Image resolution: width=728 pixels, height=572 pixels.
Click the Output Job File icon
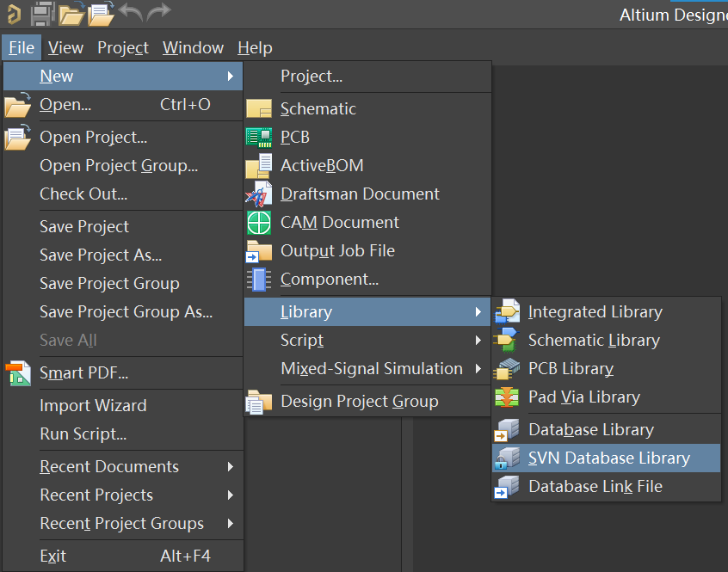(x=259, y=251)
